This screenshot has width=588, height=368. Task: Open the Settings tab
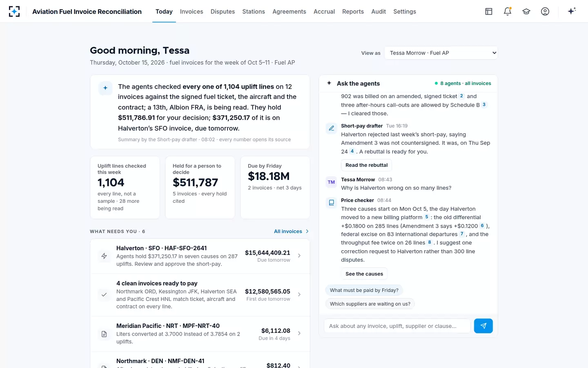click(x=405, y=11)
